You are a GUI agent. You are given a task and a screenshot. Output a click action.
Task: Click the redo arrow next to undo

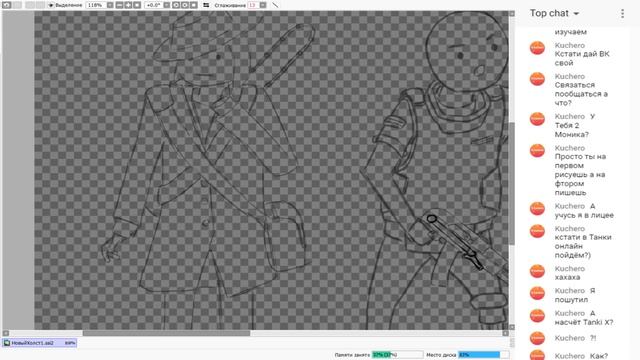17,5
